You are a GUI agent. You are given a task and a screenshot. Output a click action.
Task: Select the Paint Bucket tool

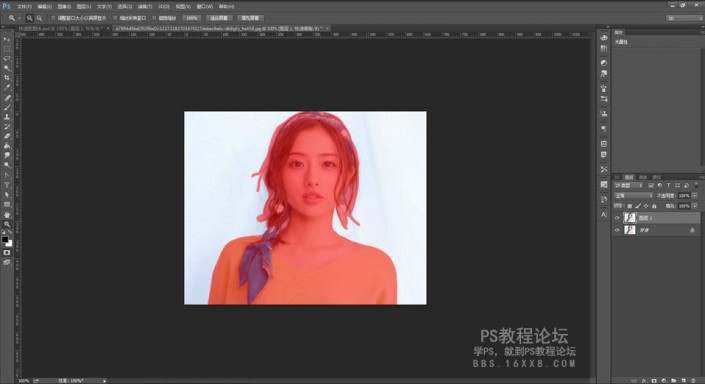point(7,146)
